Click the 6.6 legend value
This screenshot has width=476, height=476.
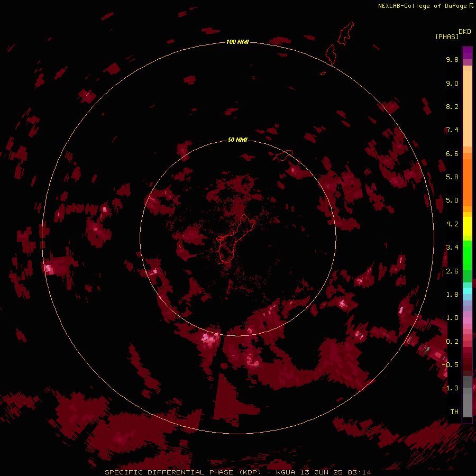pos(452,153)
